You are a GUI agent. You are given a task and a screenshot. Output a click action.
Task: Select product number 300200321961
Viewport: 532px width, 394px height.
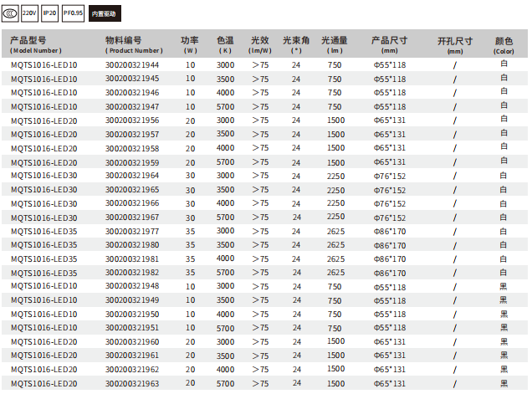[x=132, y=356]
